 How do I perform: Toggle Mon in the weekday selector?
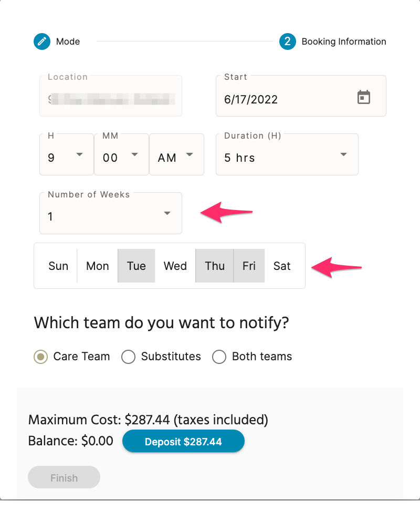pos(98,266)
